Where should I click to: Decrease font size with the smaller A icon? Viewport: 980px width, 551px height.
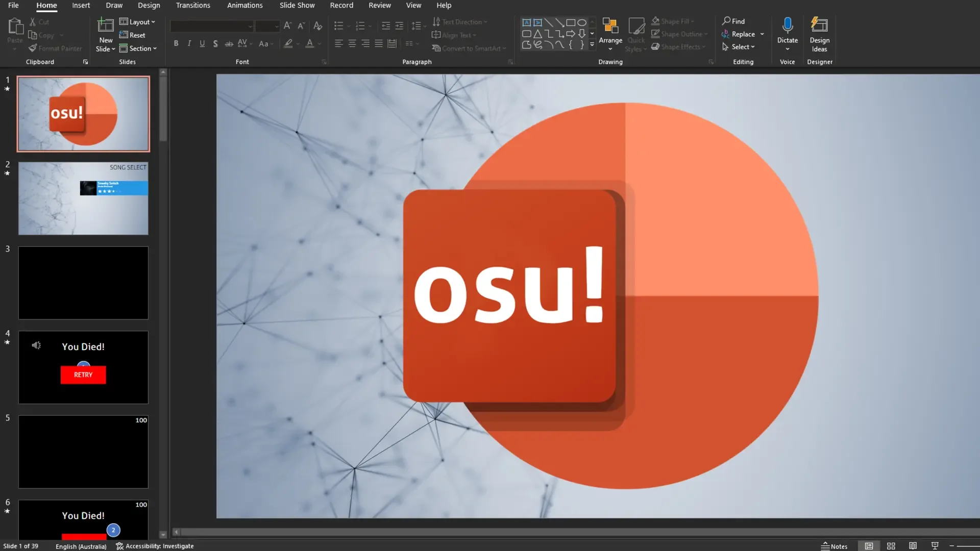pos(301,26)
